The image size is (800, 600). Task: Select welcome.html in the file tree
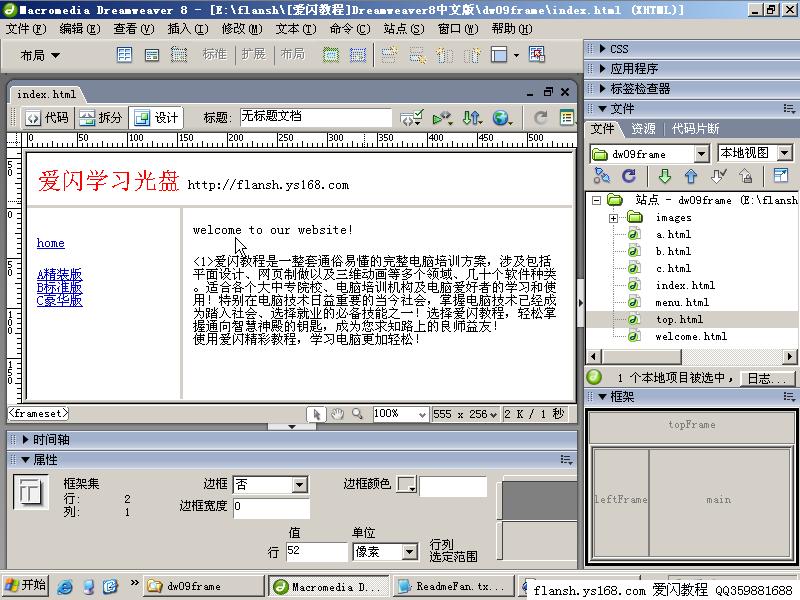pyautogui.click(x=690, y=336)
